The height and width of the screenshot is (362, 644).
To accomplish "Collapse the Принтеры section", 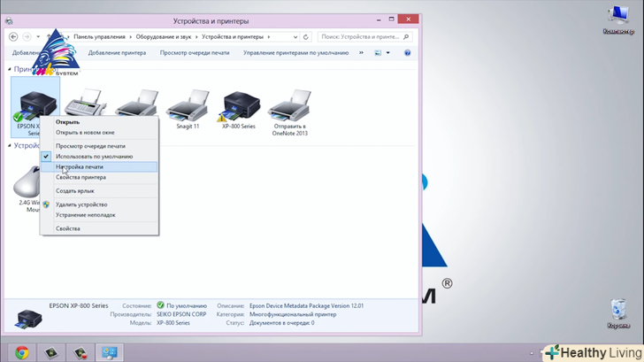I will [10, 69].
